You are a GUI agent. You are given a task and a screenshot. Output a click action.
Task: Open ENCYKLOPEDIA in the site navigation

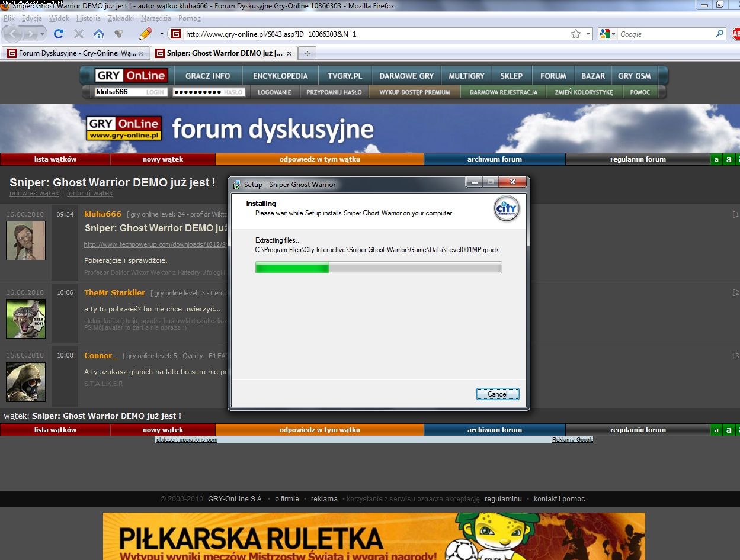coord(280,76)
